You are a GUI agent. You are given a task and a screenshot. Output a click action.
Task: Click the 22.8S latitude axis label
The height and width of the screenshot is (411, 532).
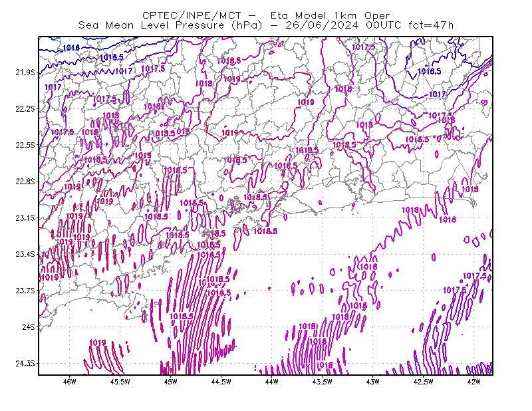(x=25, y=182)
